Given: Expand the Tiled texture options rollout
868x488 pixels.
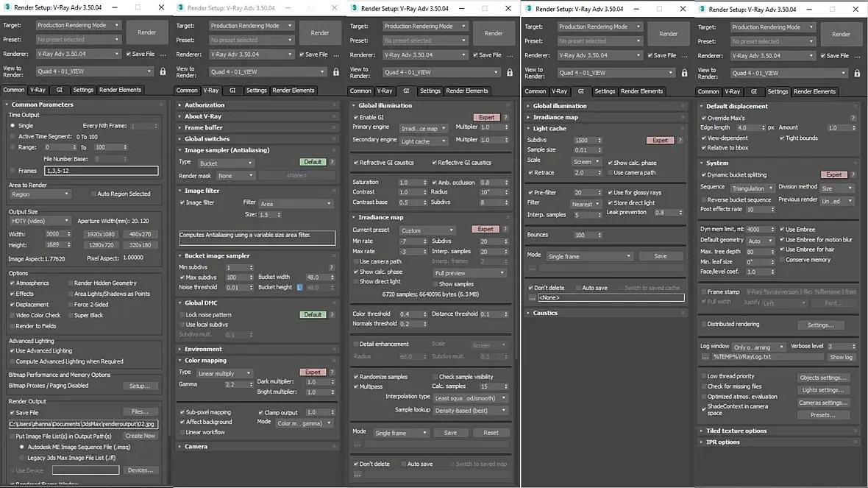Looking at the screenshot, I should coord(736,431).
